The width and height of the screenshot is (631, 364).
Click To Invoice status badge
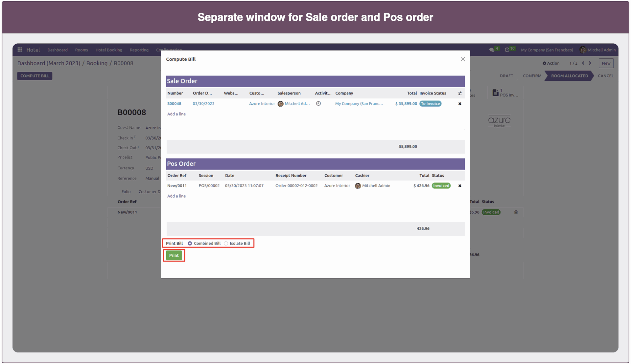[431, 104]
